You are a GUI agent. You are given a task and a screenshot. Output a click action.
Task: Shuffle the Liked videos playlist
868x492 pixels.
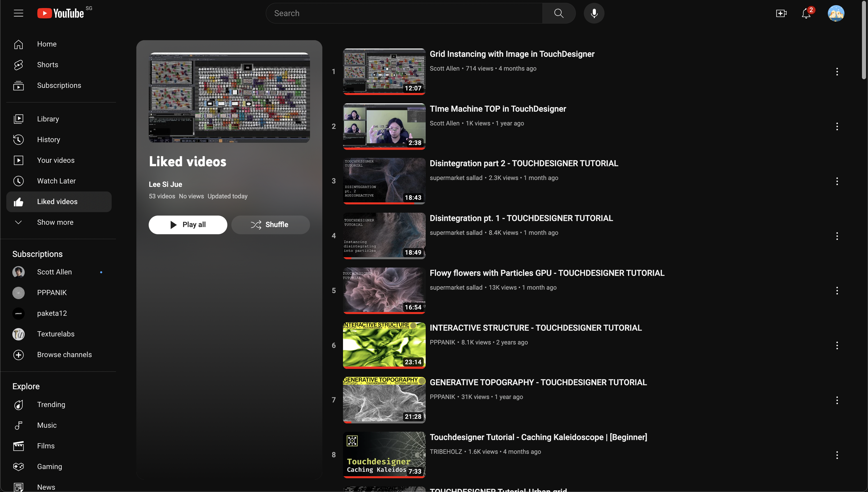[x=270, y=225]
